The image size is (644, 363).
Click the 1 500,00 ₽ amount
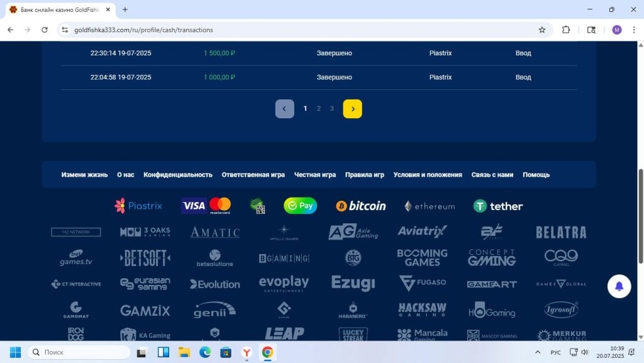click(219, 53)
